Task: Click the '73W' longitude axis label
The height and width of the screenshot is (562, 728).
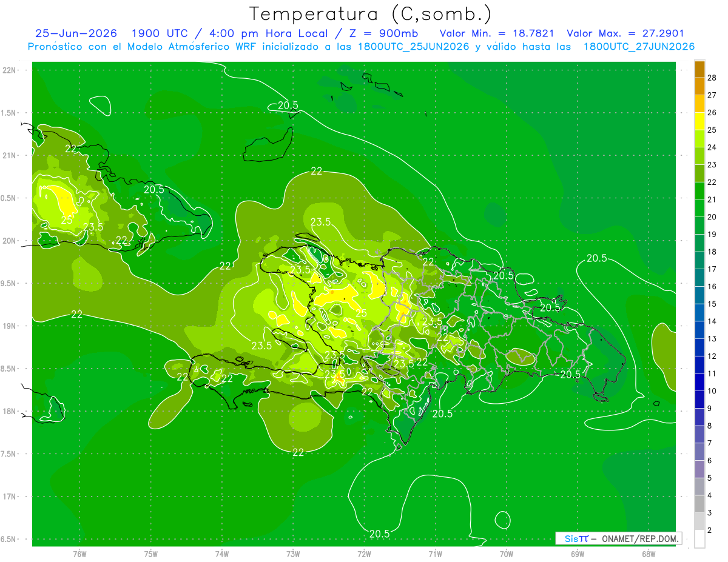Action: [x=293, y=554]
